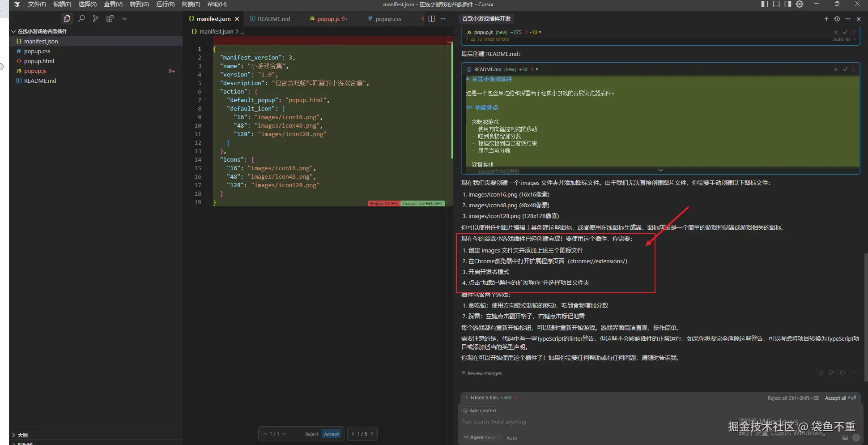868x445 pixels.
Task: Click inline Accept Ctrl+Shift+Y diff button
Action: [x=422, y=203]
